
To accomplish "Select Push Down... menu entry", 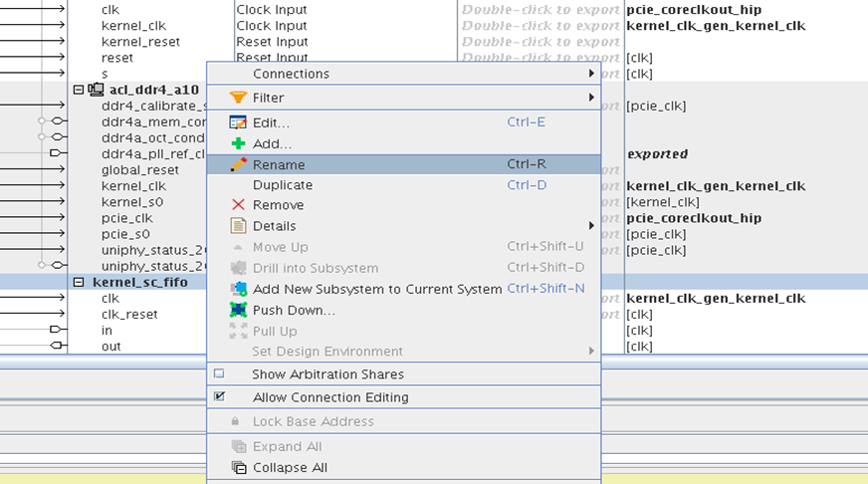I will point(294,310).
